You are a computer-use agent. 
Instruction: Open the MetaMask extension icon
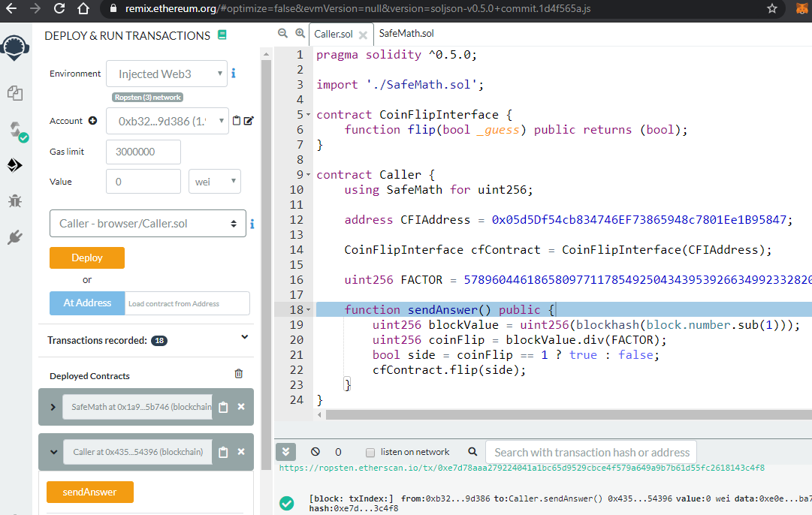[801, 9]
